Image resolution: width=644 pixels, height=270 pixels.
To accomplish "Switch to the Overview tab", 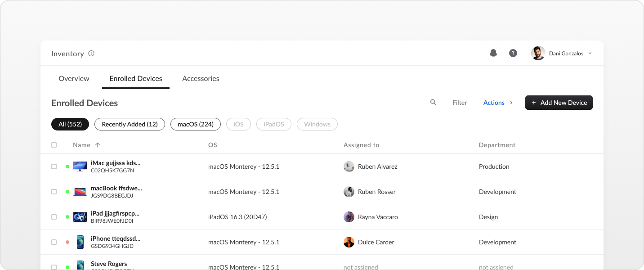I will [x=74, y=78].
